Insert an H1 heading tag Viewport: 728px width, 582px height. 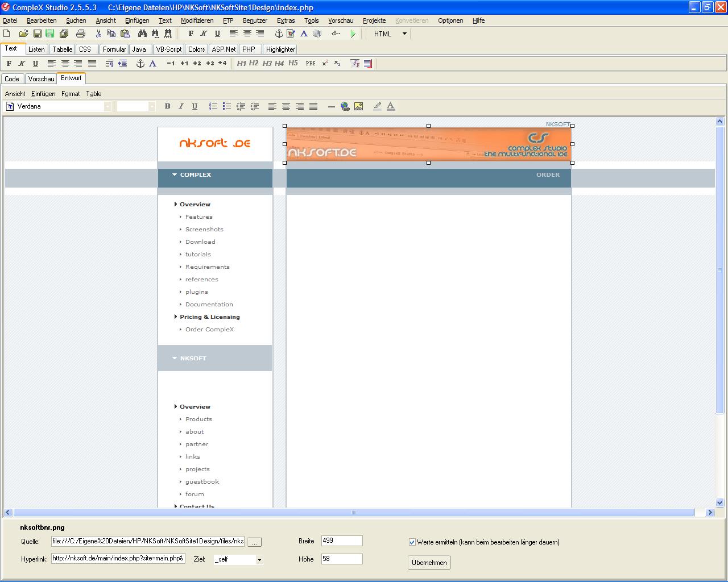(242, 64)
